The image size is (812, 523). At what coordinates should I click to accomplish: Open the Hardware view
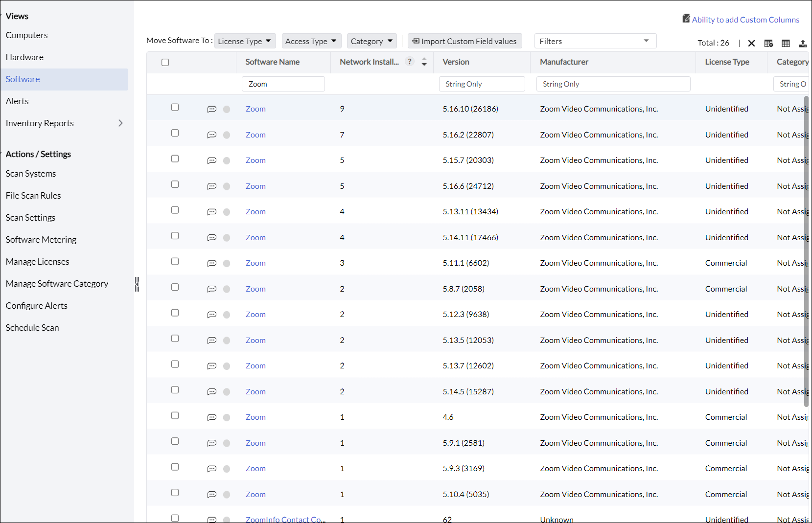[x=24, y=57]
